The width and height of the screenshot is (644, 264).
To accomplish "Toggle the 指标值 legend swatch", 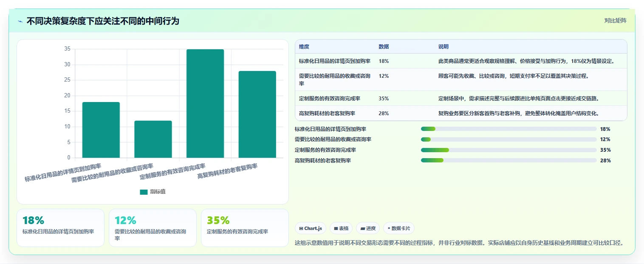I will [144, 192].
